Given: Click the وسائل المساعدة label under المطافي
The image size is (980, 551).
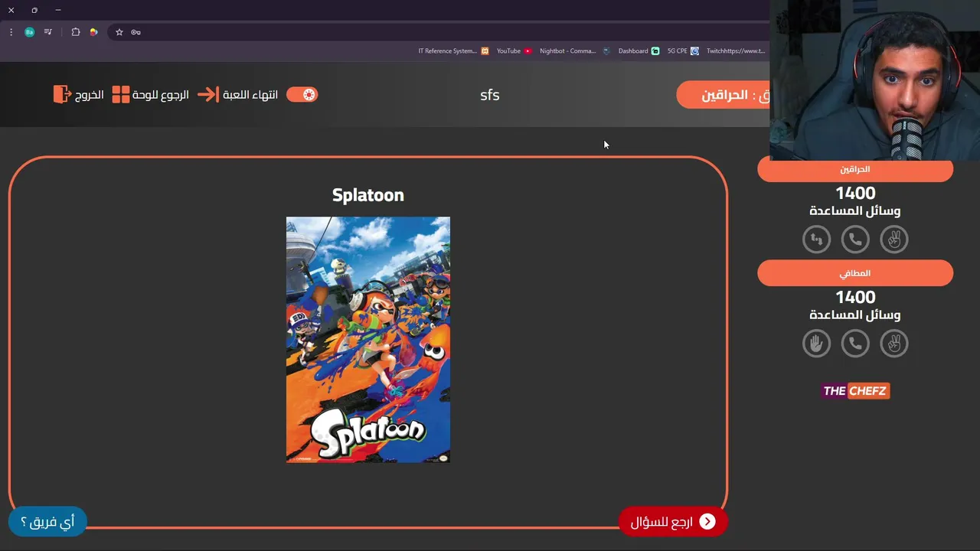Looking at the screenshot, I should pos(855,315).
